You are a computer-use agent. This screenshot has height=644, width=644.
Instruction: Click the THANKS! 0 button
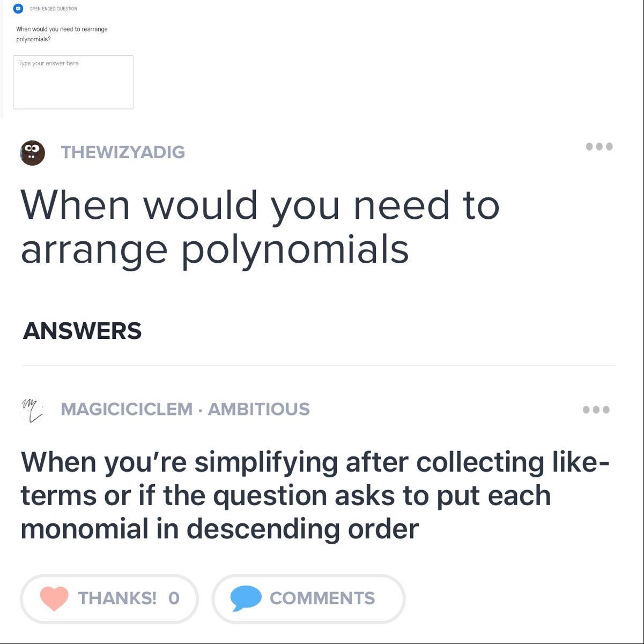109,599
